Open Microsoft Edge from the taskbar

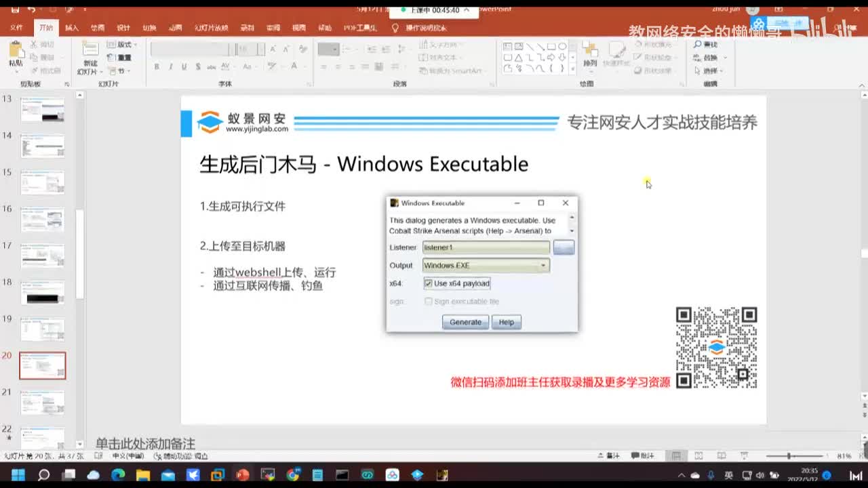(x=118, y=474)
